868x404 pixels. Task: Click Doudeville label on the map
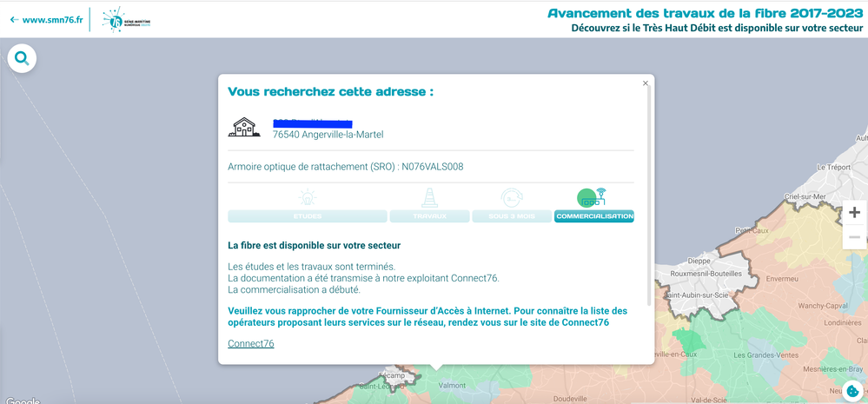point(569,399)
